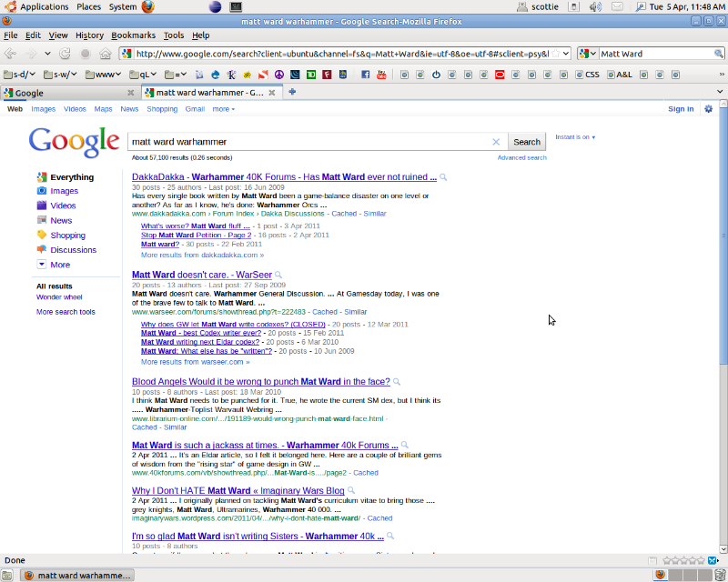Open the A&L bookmark
The image size is (728, 582).
pos(620,75)
